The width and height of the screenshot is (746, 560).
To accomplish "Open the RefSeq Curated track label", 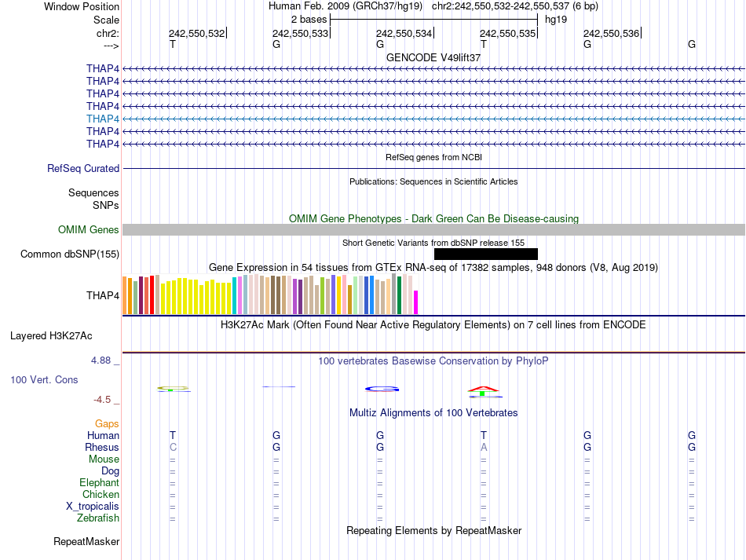I will [x=83, y=168].
